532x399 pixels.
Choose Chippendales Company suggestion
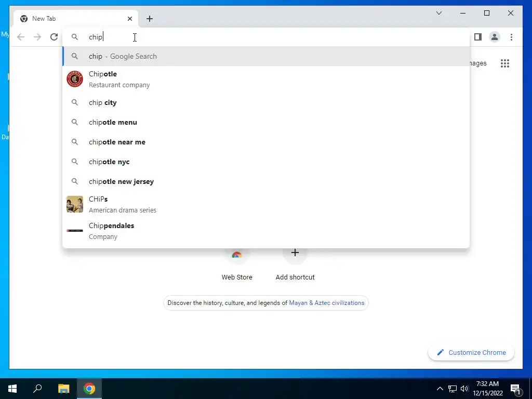tap(267, 231)
